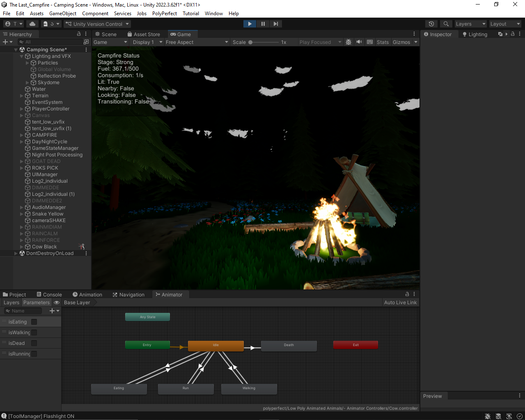The width and height of the screenshot is (525, 420).
Task: Open the Unity Version Control dropdown
Action: click(x=97, y=24)
